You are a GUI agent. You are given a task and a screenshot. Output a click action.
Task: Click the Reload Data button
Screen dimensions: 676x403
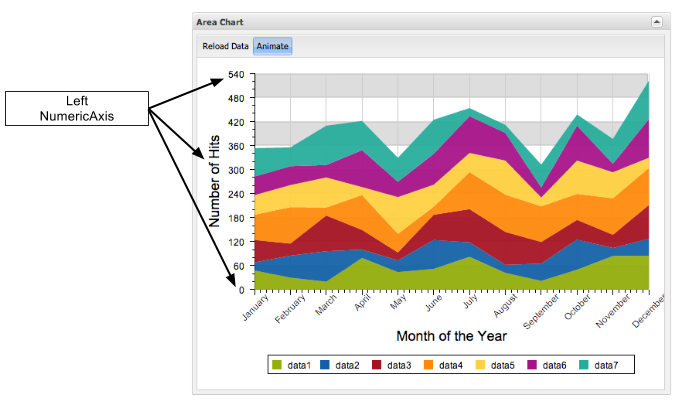tap(225, 46)
